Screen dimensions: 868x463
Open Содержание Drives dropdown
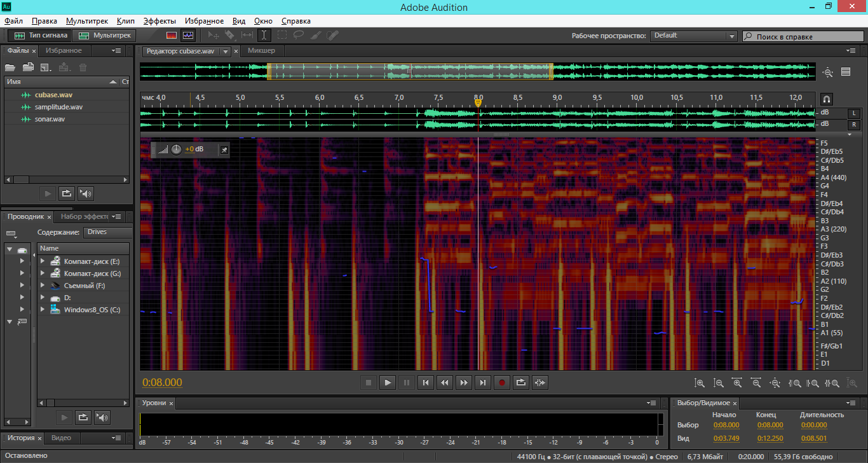pos(107,232)
